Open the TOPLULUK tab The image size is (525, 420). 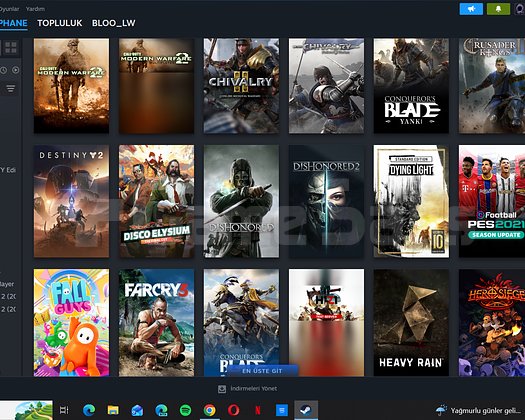click(60, 23)
